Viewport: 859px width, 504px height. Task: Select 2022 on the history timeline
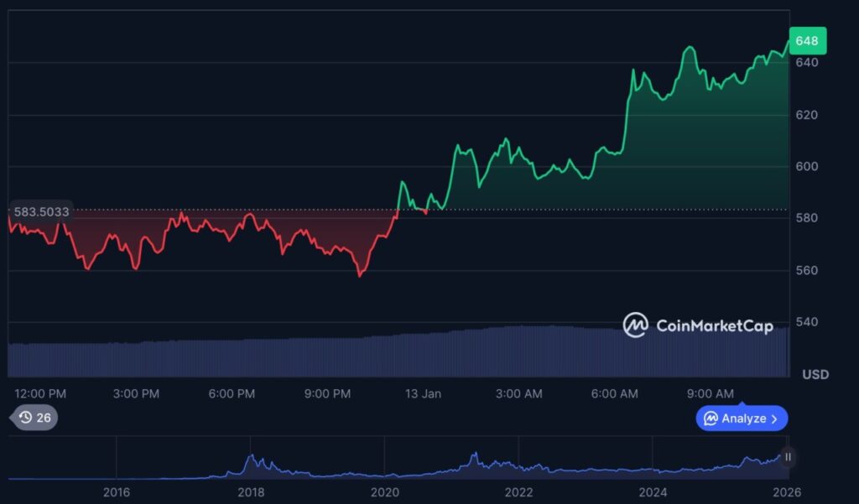(519, 491)
